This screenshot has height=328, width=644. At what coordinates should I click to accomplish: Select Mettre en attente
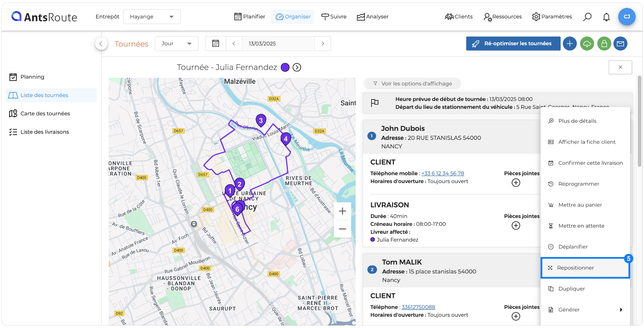coord(585,226)
